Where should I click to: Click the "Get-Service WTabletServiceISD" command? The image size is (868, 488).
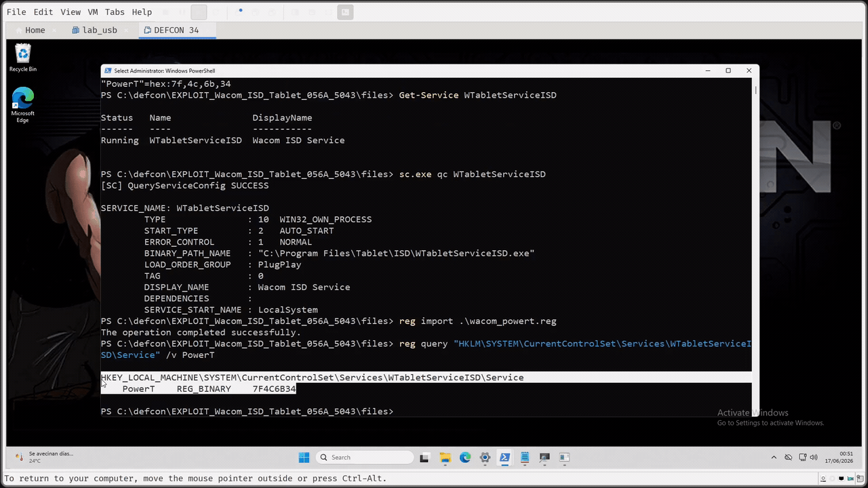click(477, 95)
